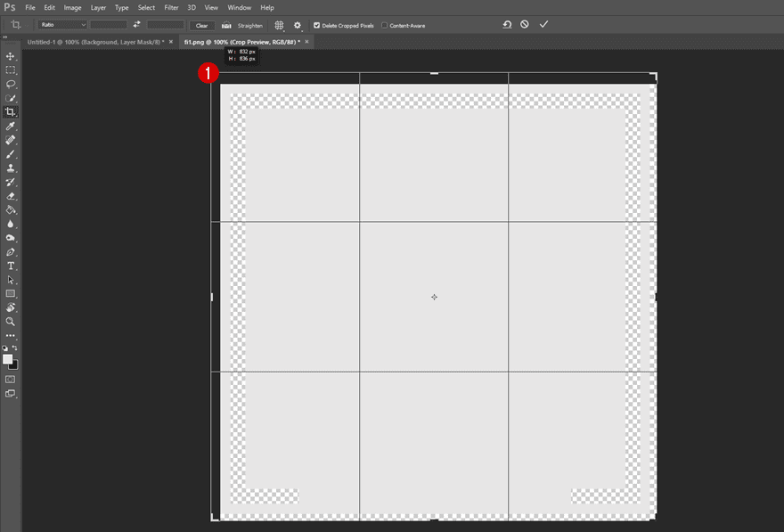Select the Rectangular Marquee tool
Viewport: 784px width, 532px height.
tap(10, 70)
